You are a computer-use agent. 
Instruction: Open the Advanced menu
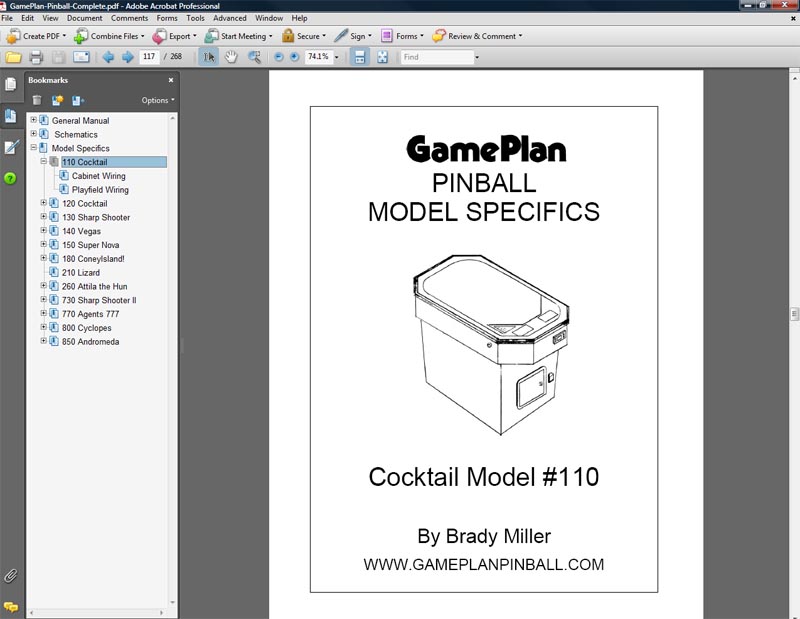pyautogui.click(x=230, y=18)
